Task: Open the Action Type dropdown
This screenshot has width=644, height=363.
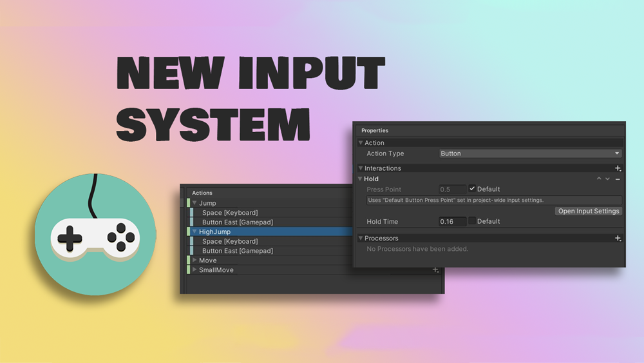Action: click(529, 153)
